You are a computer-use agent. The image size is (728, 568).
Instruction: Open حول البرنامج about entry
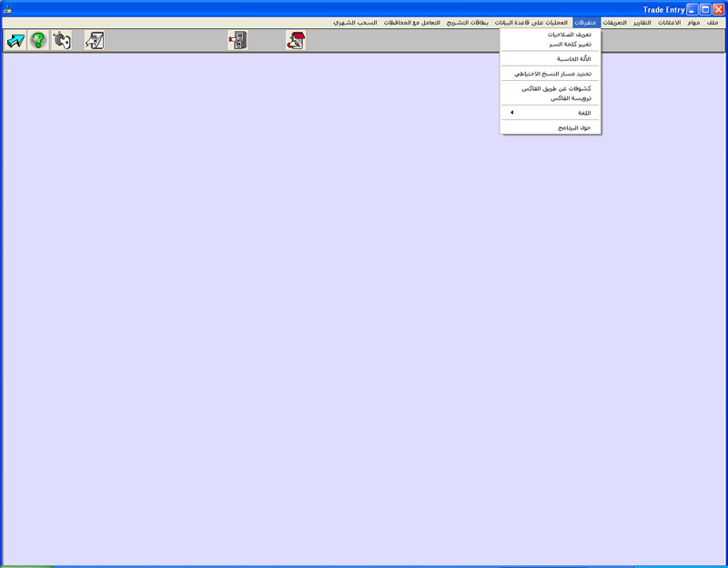point(574,127)
